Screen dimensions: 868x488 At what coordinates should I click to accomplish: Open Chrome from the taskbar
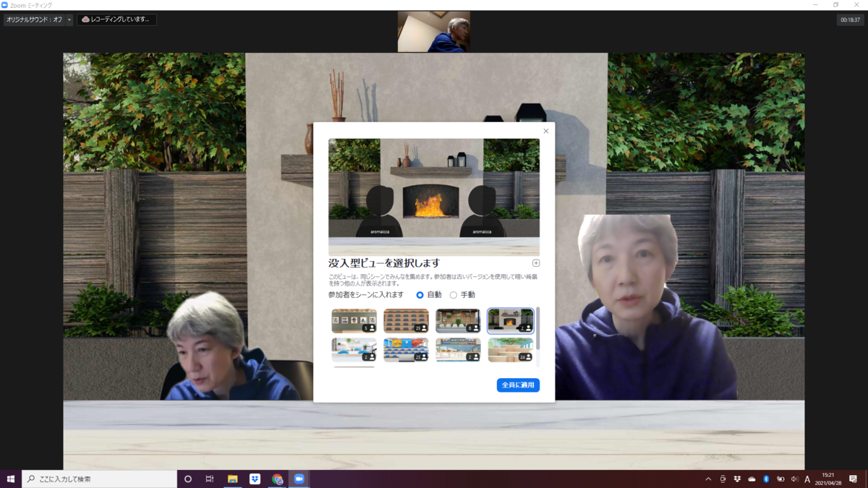click(x=277, y=479)
